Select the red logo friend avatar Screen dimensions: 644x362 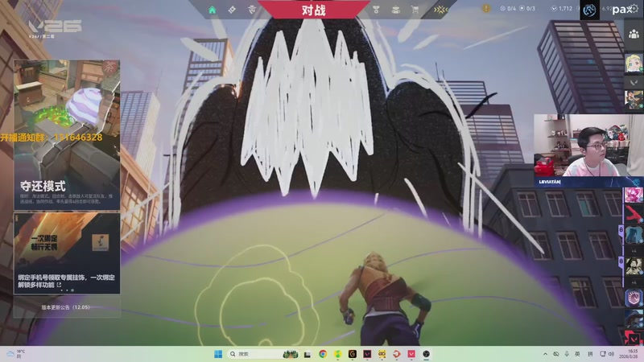(634, 214)
